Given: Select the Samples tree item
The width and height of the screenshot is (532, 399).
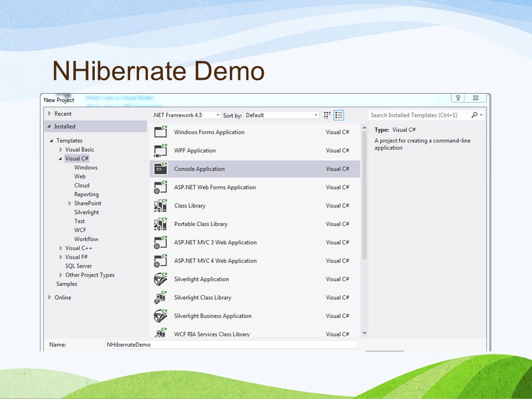Looking at the screenshot, I should point(66,284).
